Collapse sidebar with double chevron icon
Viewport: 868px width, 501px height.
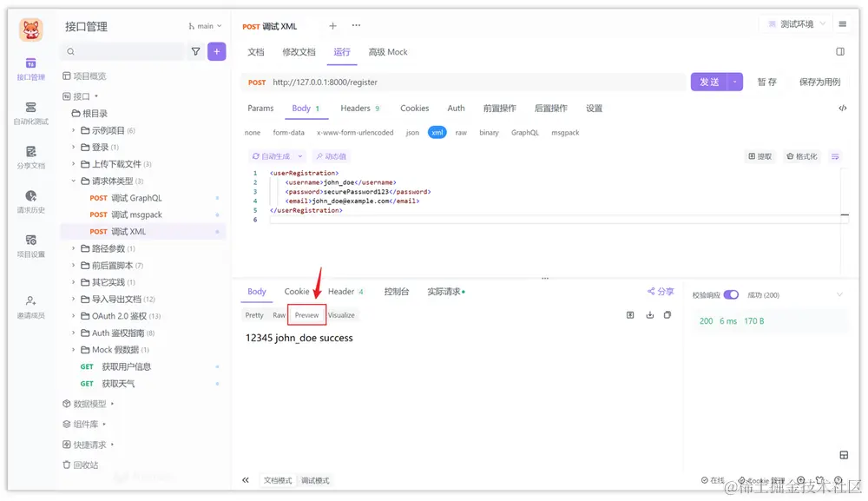[246, 480]
